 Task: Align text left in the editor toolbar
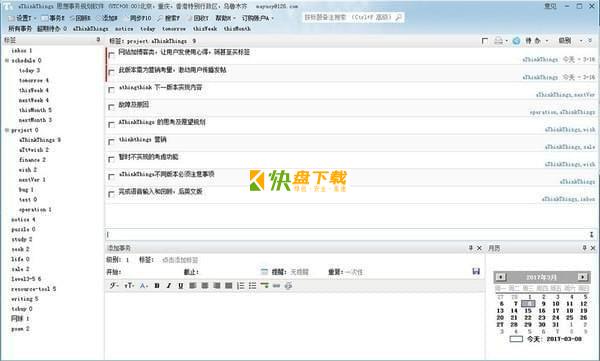click(193, 286)
